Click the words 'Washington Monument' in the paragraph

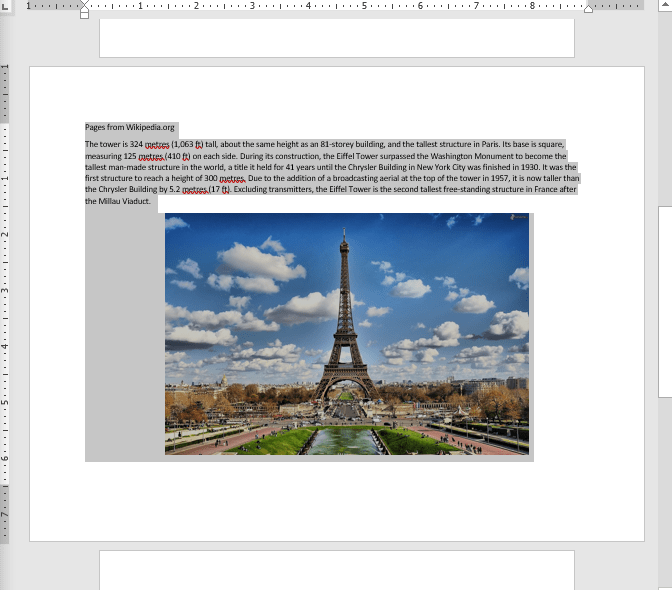tap(472, 156)
